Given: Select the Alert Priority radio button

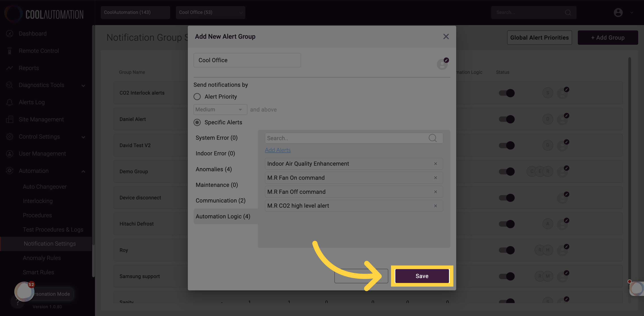Looking at the screenshot, I should 197,96.
